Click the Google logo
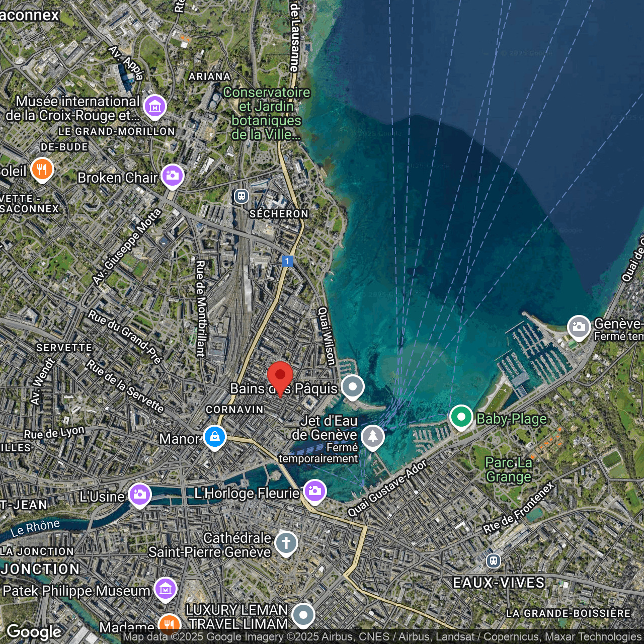 (34, 631)
